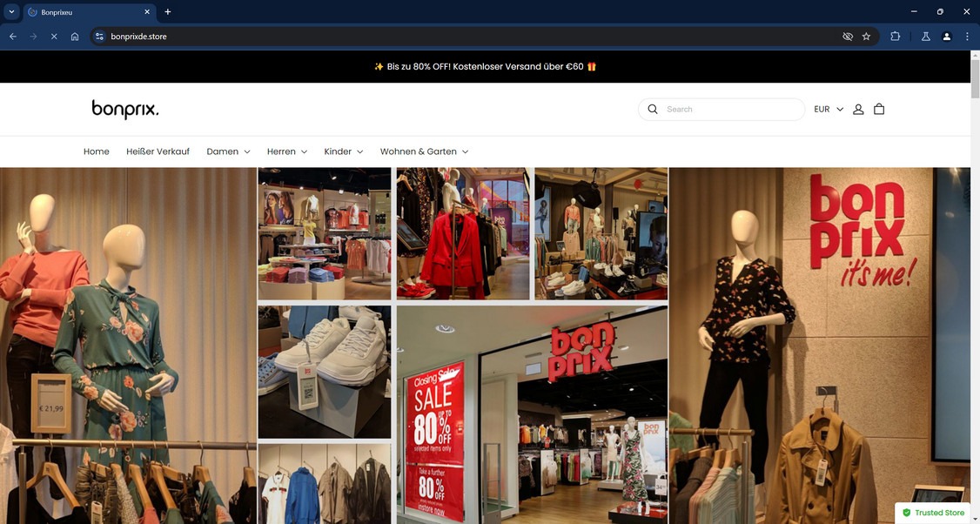Click the shoe display store interior photo
The width and height of the screenshot is (980, 524).
601,234
